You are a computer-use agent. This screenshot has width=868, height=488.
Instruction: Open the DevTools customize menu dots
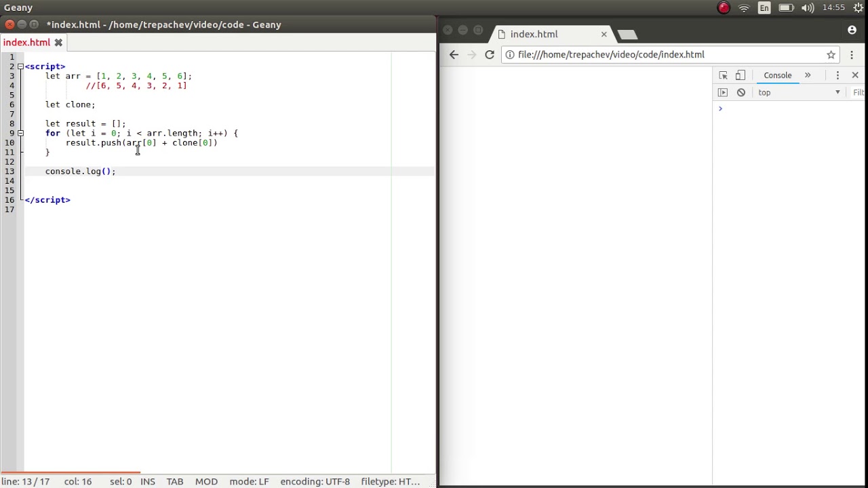[837, 75]
